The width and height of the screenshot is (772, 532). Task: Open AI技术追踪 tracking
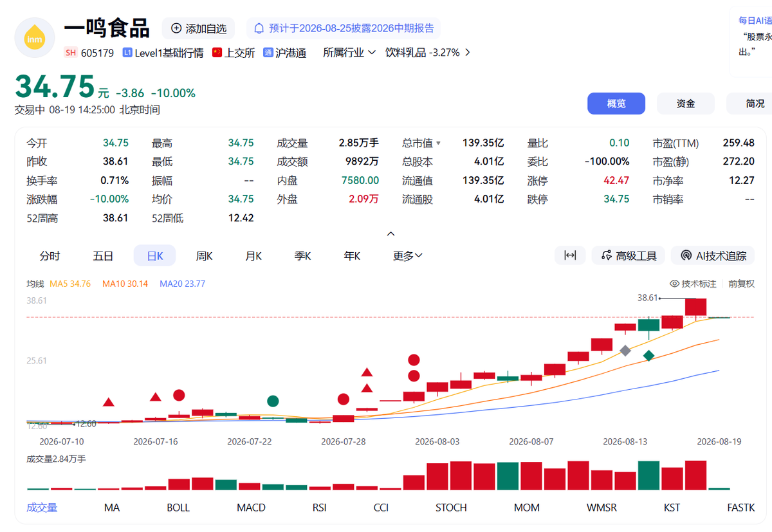click(713, 255)
